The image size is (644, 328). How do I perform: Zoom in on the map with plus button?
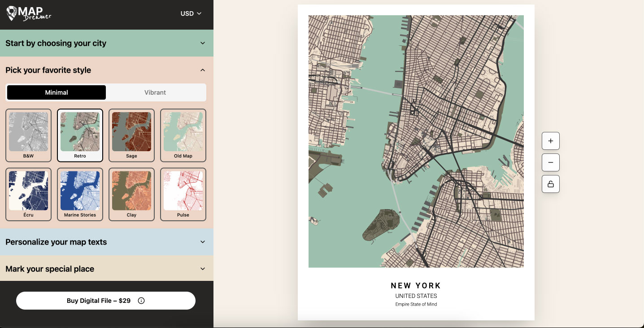click(551, 141)
